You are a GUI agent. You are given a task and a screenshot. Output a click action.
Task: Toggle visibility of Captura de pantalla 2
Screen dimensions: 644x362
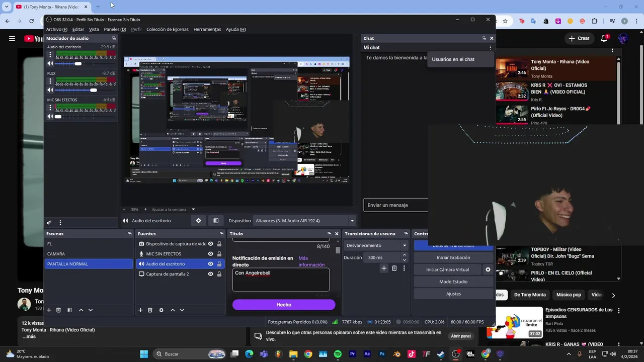click(210, 274)
